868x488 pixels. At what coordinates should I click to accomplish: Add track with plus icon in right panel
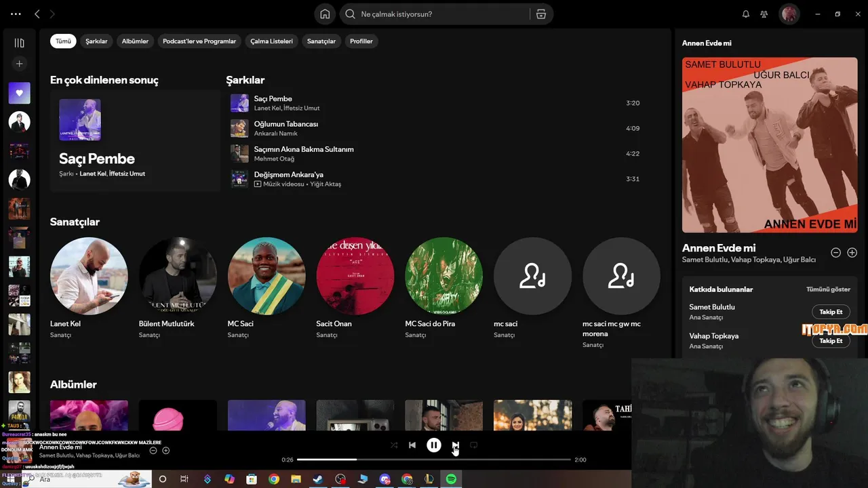[852, 253]
